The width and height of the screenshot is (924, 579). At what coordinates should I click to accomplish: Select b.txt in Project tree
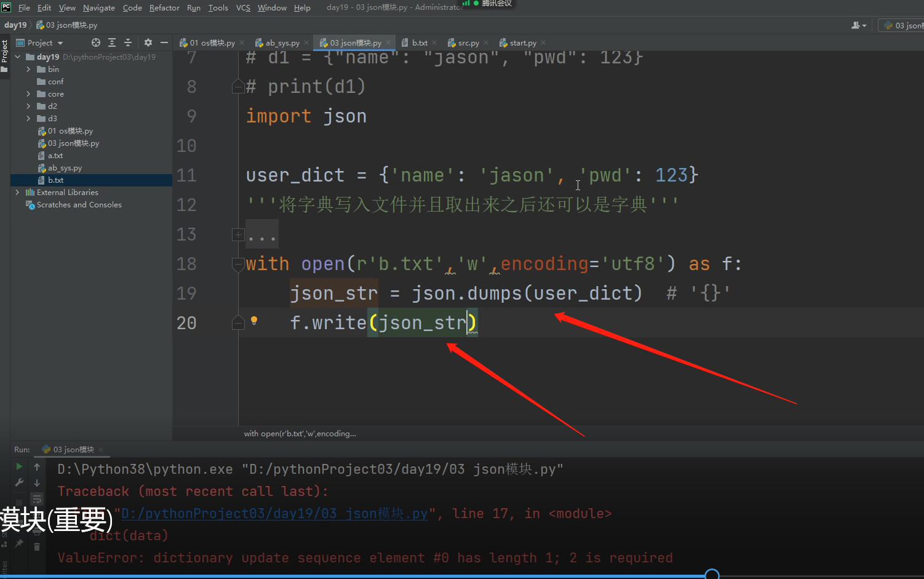pos(91,180)
